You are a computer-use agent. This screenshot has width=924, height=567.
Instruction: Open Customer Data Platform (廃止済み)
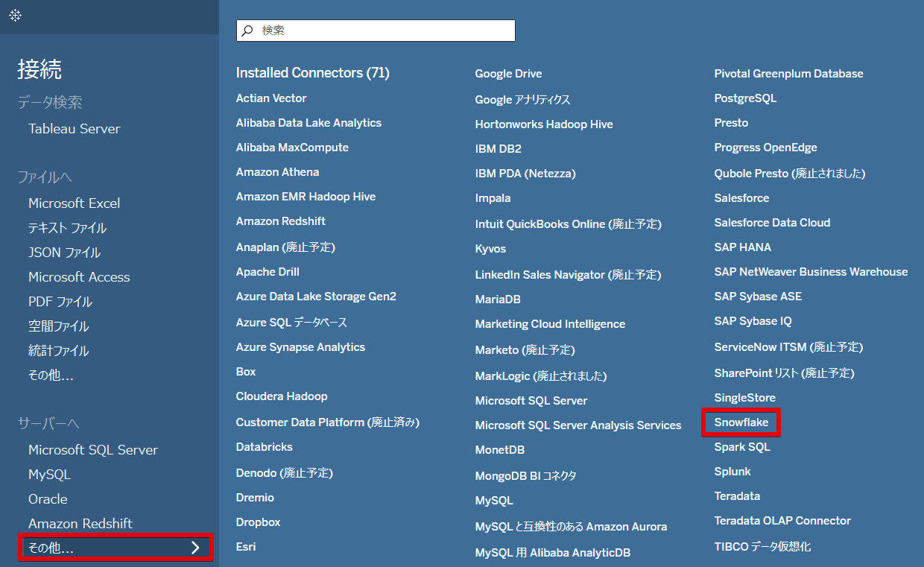328,422
